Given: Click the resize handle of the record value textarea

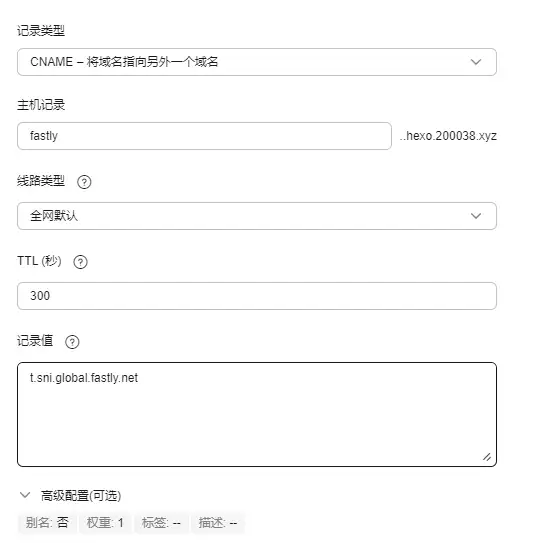Looking at the screenshot, I should 487,457.
